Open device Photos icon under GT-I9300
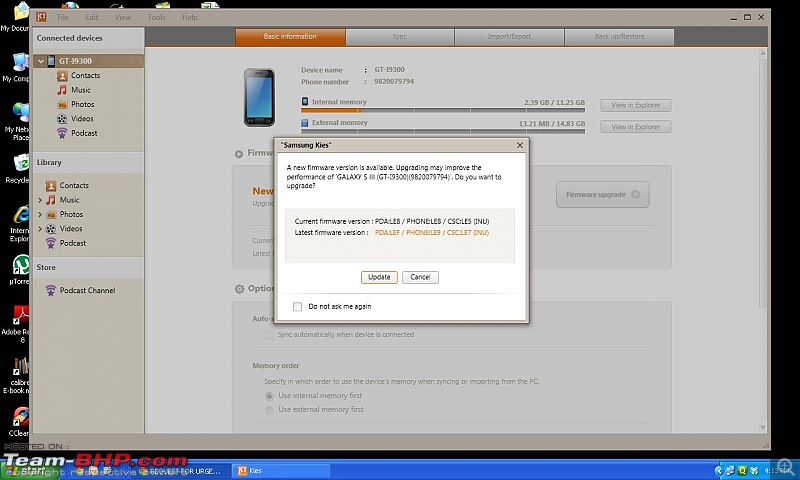 click(x=62, y=104)
